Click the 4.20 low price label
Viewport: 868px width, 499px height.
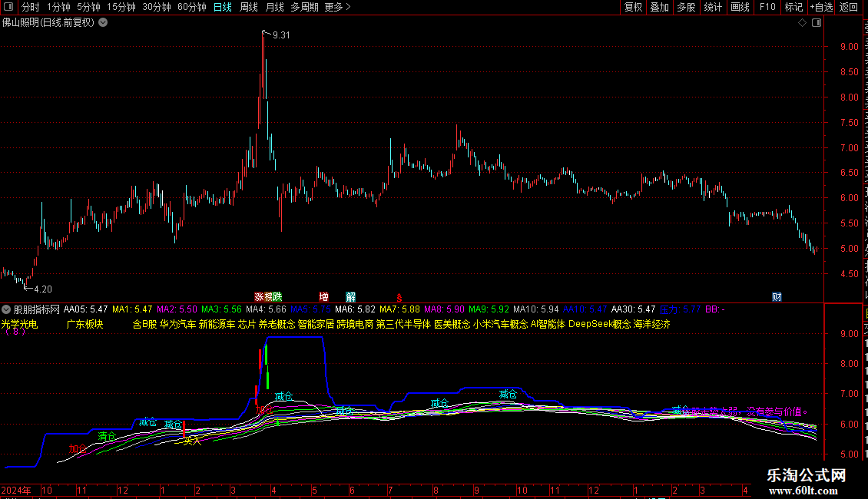(42, 289)
